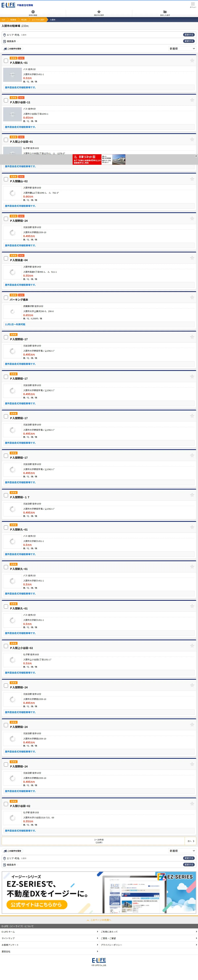The width and height of the screenshot is (198, 980).
Task: Click the E-LIFE logo in header
Action: [8, 5]
